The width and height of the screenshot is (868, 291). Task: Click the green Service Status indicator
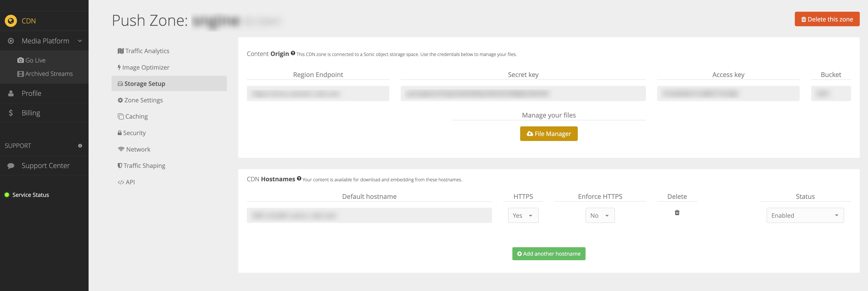point(7,195)
